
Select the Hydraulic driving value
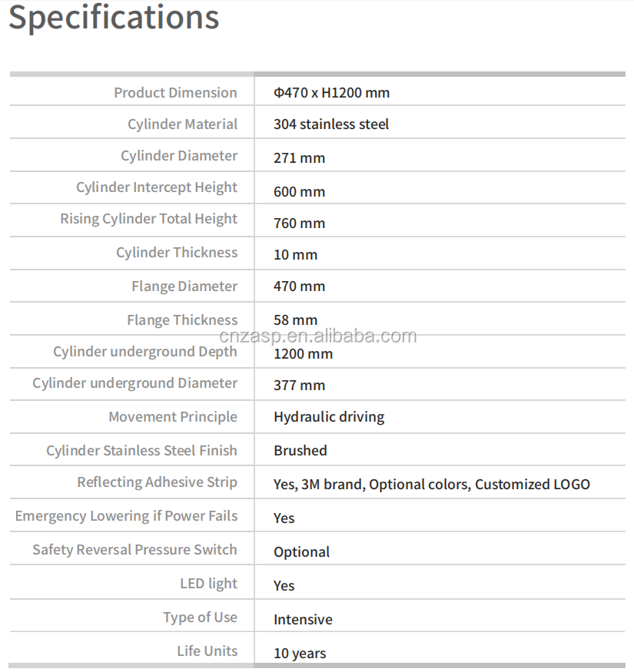pyautogui.click(x=329, y=417)
